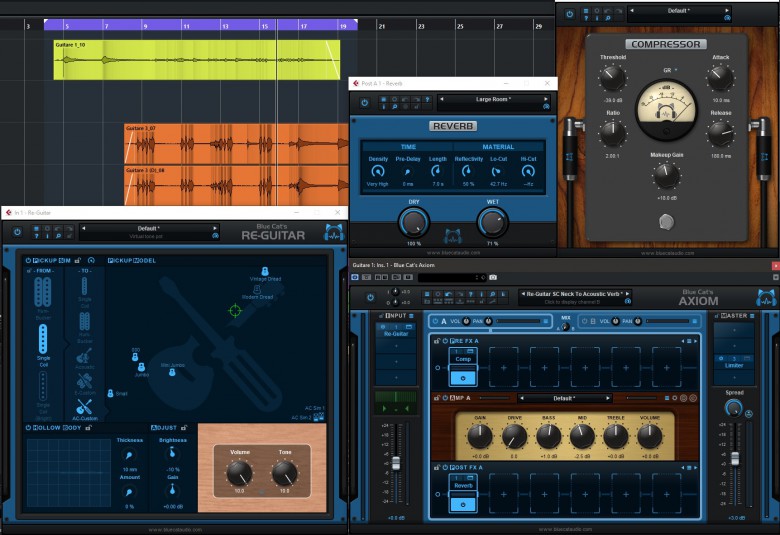Select next Amp A preset arrow
780x535 pixels.
(607, 398)
